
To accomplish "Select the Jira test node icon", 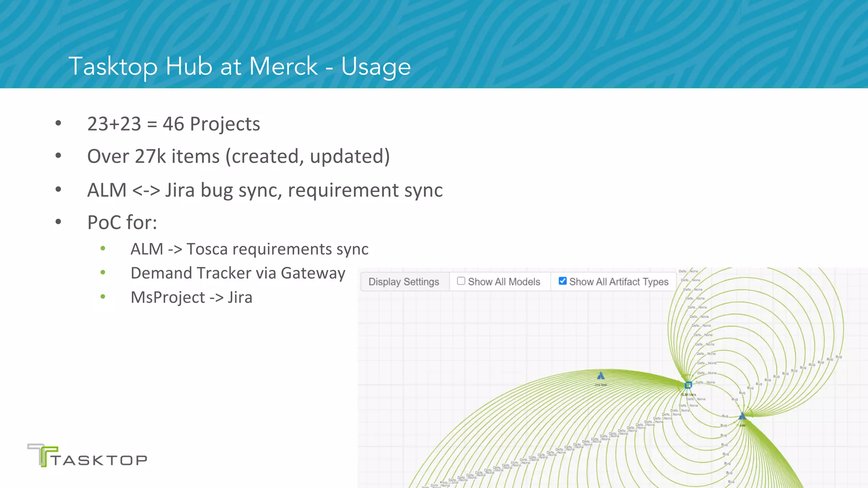I will (601, 376).
